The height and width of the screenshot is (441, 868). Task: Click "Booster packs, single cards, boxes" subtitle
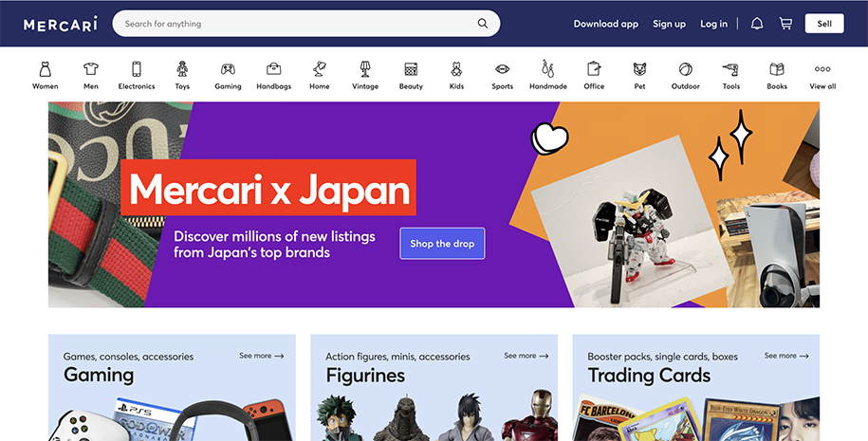pos(663,357)
